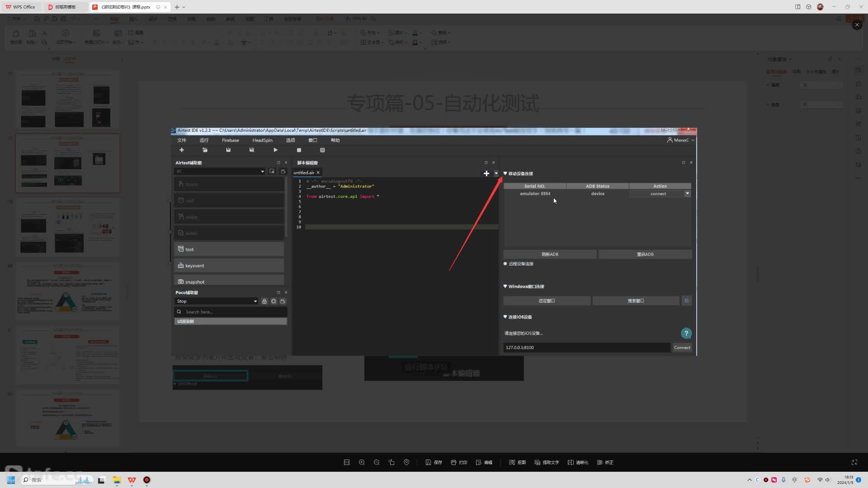Open Task View on the taskbar

click(x=101, y=480)
